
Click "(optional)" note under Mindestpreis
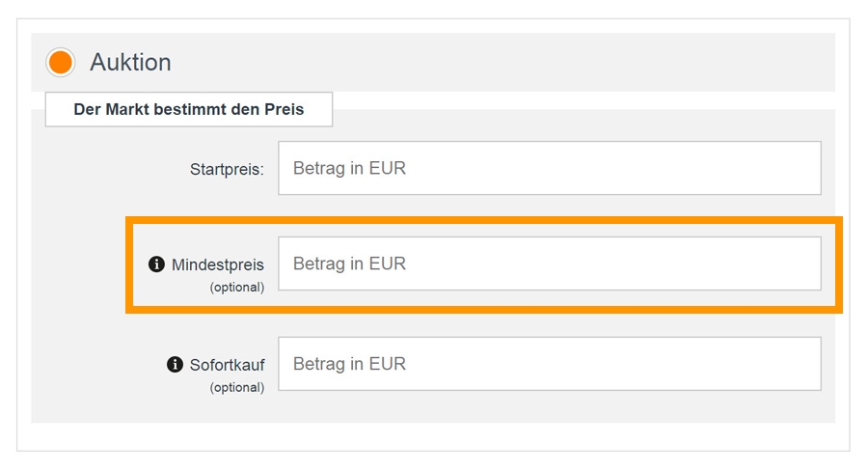click(x=237, y=287)
